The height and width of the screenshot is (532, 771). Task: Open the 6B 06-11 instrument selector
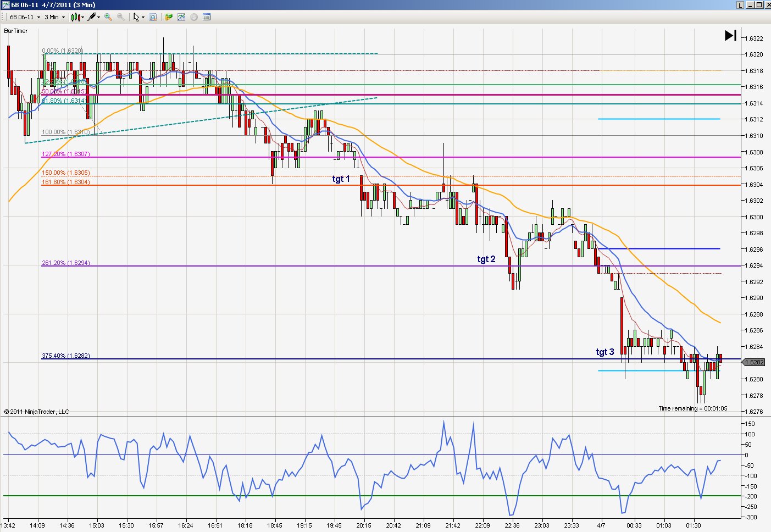[x=25, y=17]
